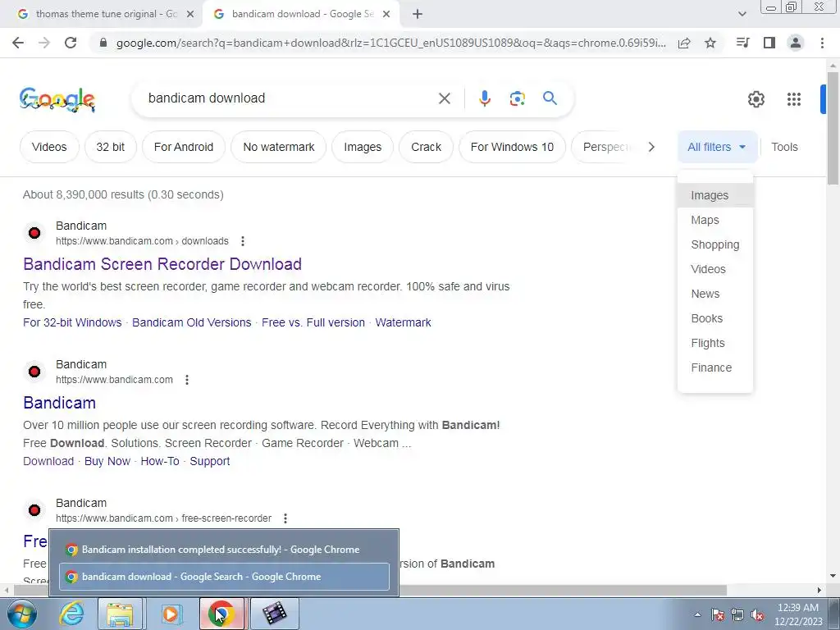
Task: Apply the For Windows 10 filter chip
Action: pyautogui.click(x=512, y=147)
